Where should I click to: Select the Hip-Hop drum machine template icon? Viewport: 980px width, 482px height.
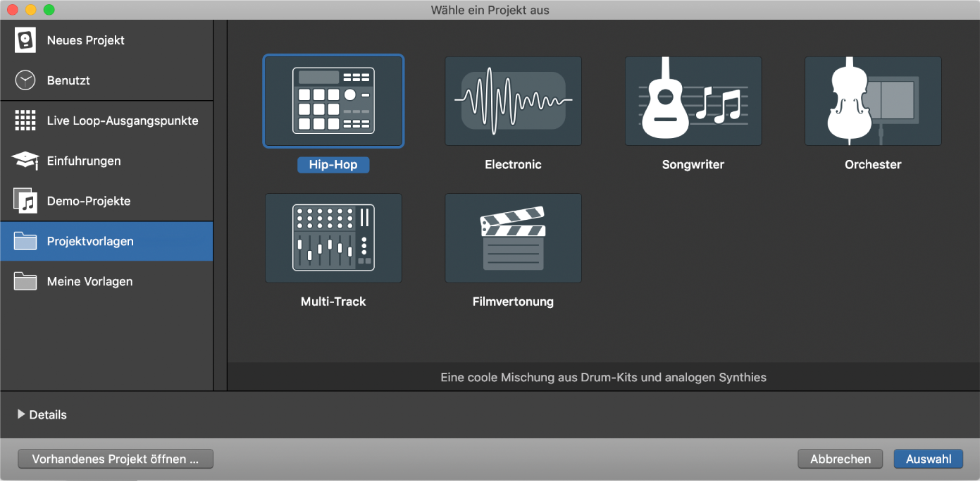pos(333,101)
